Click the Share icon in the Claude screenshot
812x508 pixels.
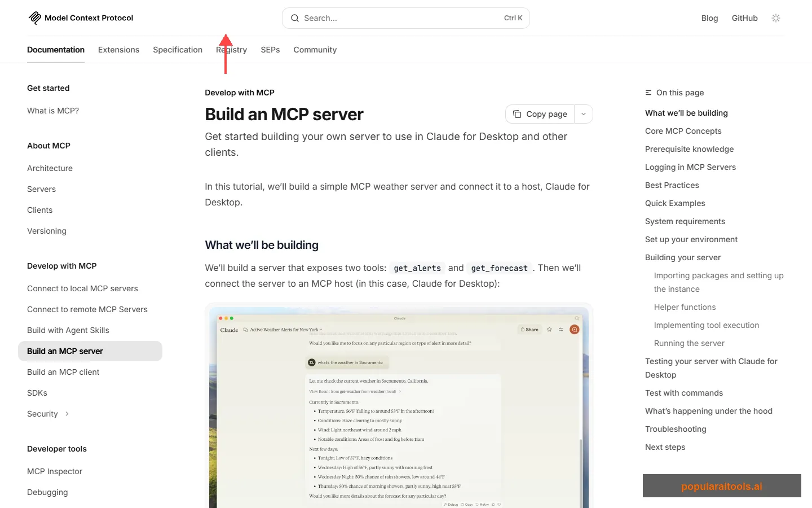529,329
